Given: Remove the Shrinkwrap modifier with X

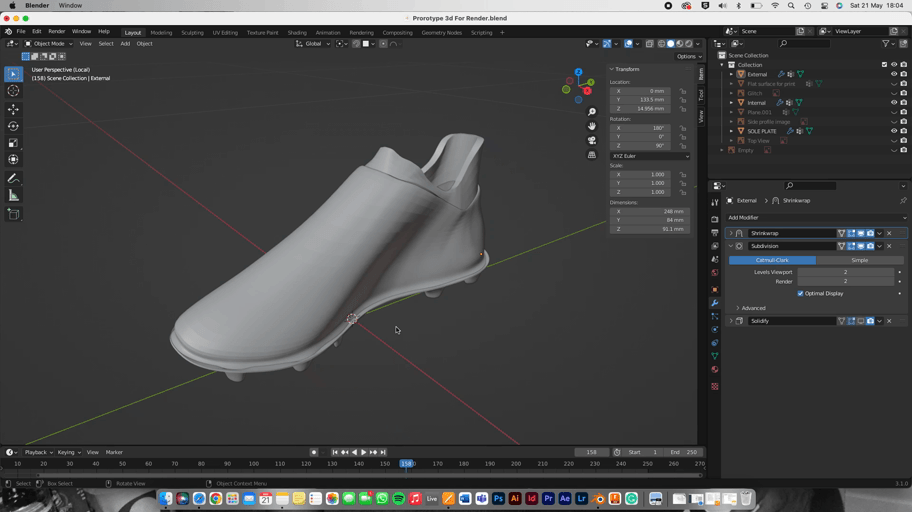Looking at the screenshot, I should pos(889,233).
